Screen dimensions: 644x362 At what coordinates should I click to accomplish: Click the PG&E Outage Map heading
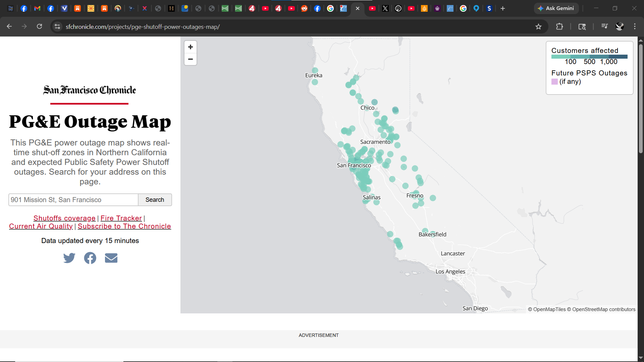click(x=90, y=122)
